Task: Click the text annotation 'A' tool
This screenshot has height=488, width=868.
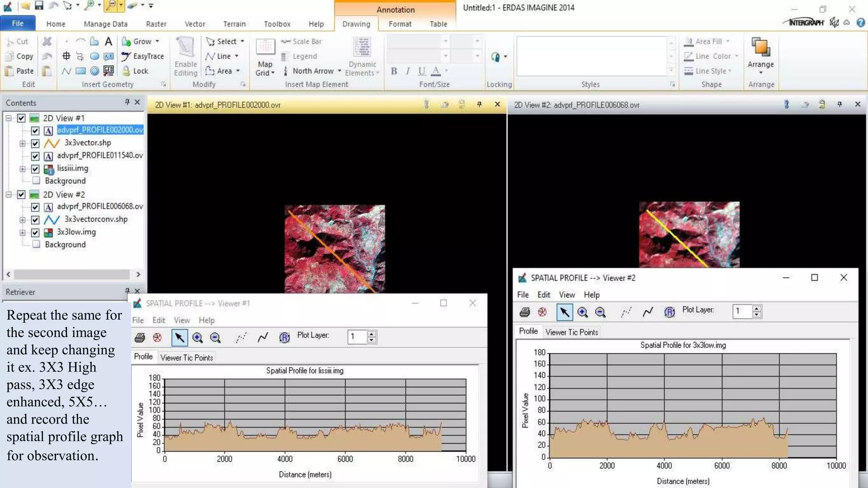Action: (x=108, y=42)
